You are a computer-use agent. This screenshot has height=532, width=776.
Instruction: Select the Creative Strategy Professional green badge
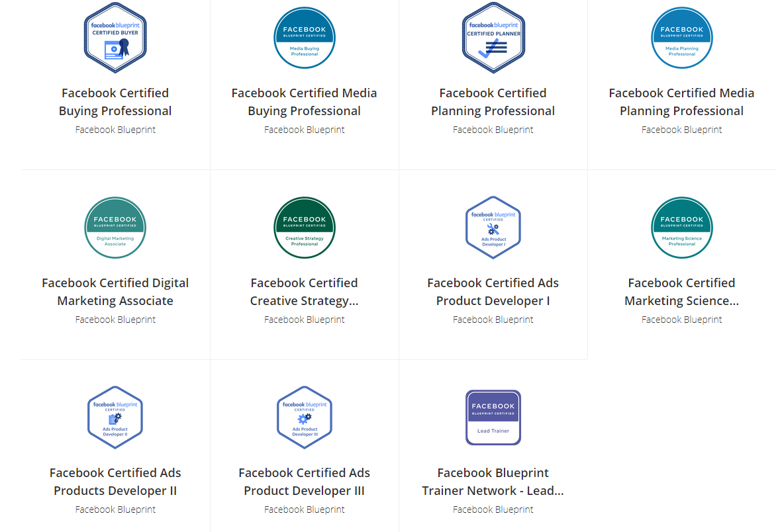coord(305,228)
